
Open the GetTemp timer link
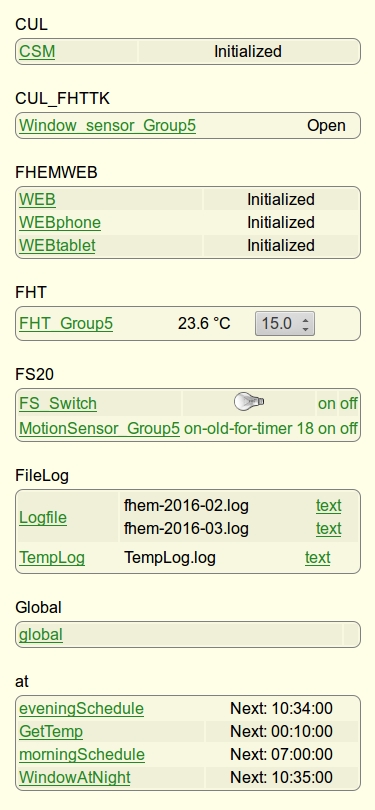coord(51,732)
